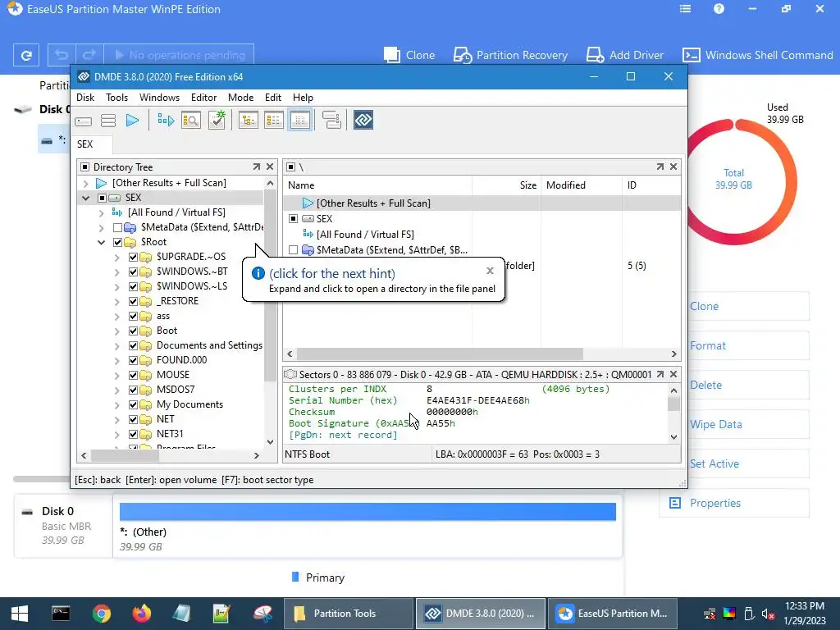Screen dimensions: 840x630
Task: Click the DMDE logo About icon in toolbar
Action: [x=363, y=120]
